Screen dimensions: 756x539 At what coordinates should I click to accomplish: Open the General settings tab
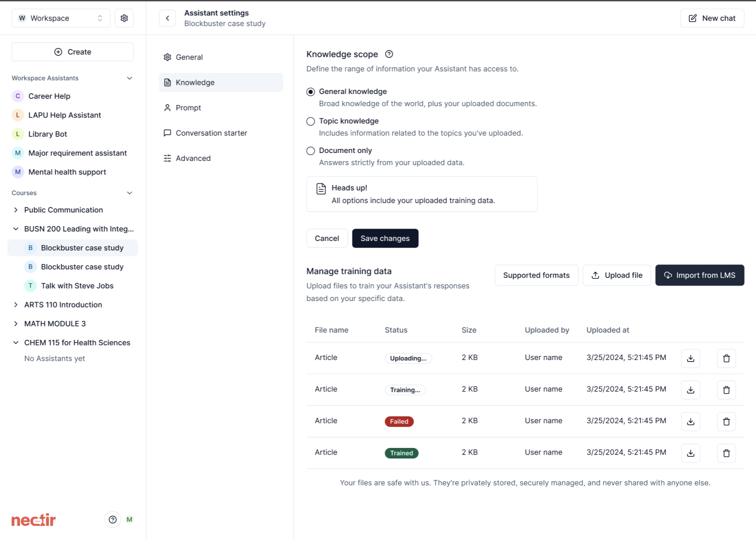click(221, 57)
